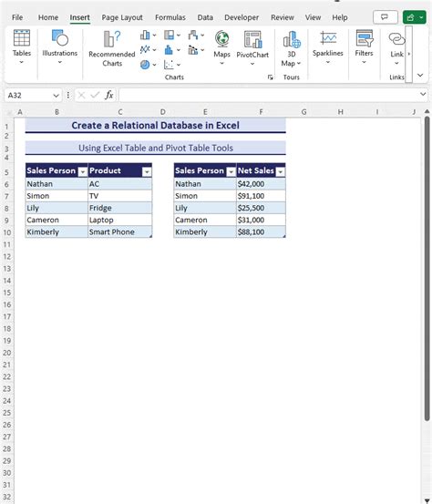Select column B header
Screen dimensions: 432x504
click(57, 112)
